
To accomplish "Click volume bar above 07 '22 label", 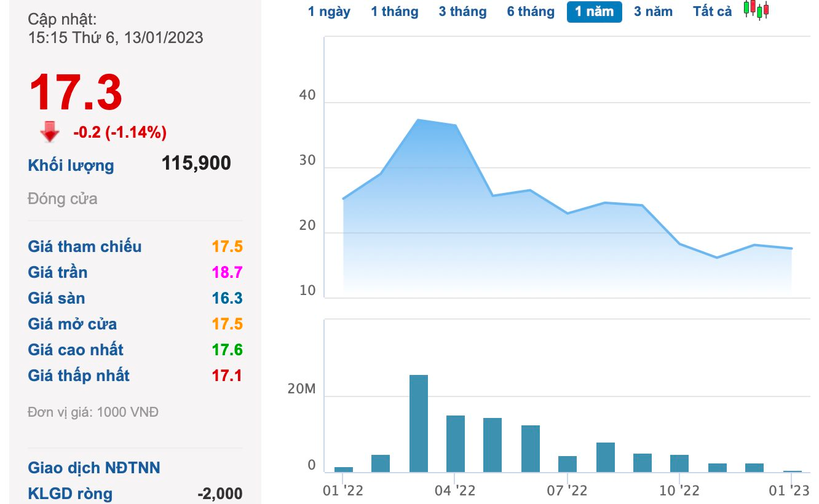I will point(568,464).
